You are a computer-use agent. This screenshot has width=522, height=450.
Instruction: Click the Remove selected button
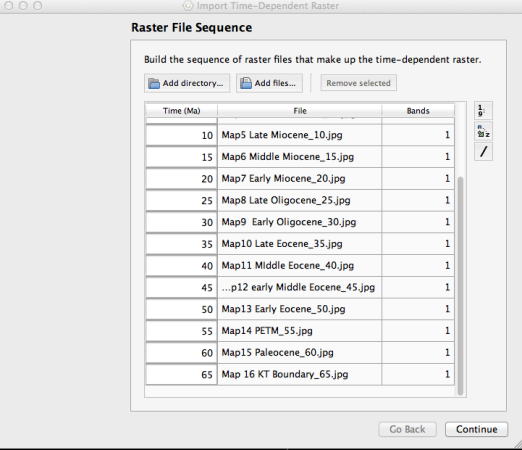tap(358, 83)
